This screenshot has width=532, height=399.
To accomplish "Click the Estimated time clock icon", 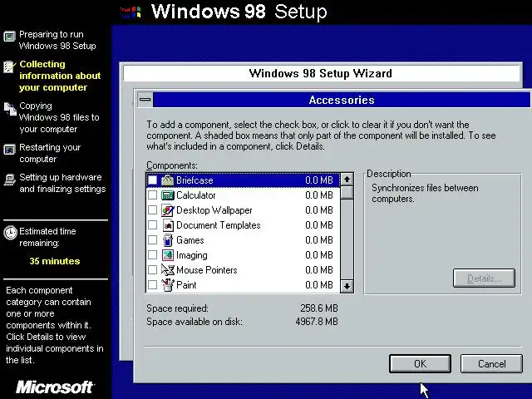I will [10, 233].
